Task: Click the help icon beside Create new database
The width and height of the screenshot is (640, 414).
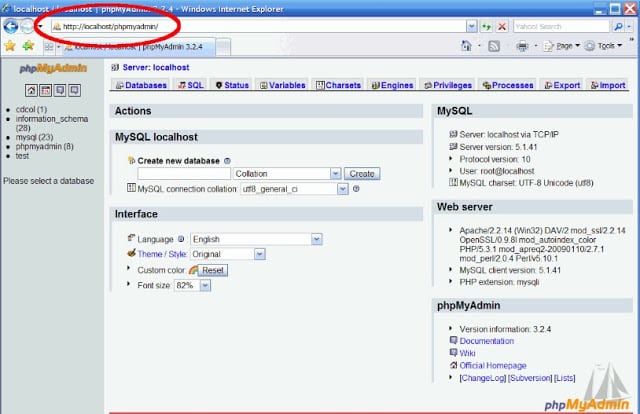Action: [228, 160]
